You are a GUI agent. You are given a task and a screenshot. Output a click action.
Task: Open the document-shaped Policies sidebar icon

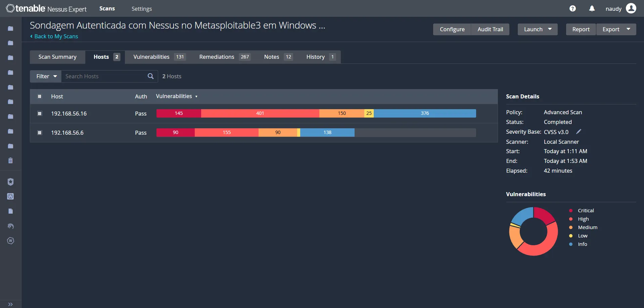point(10,211)
